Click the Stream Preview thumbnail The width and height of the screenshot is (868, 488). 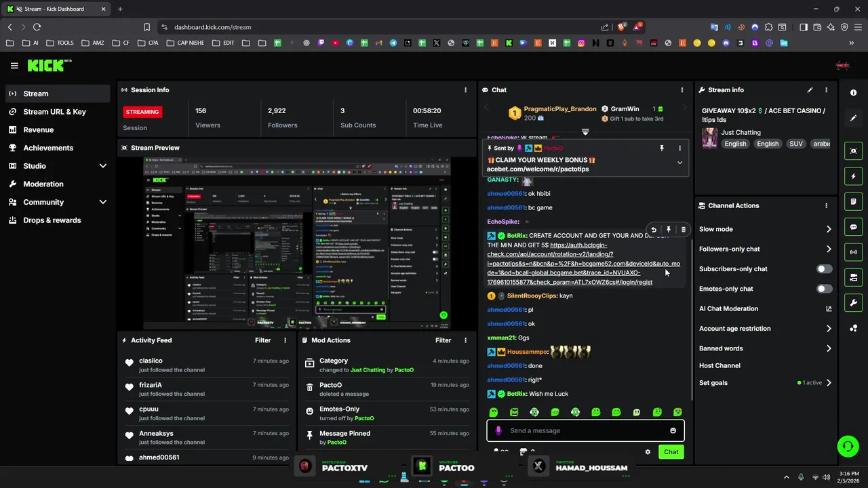[x=296, y=243]
